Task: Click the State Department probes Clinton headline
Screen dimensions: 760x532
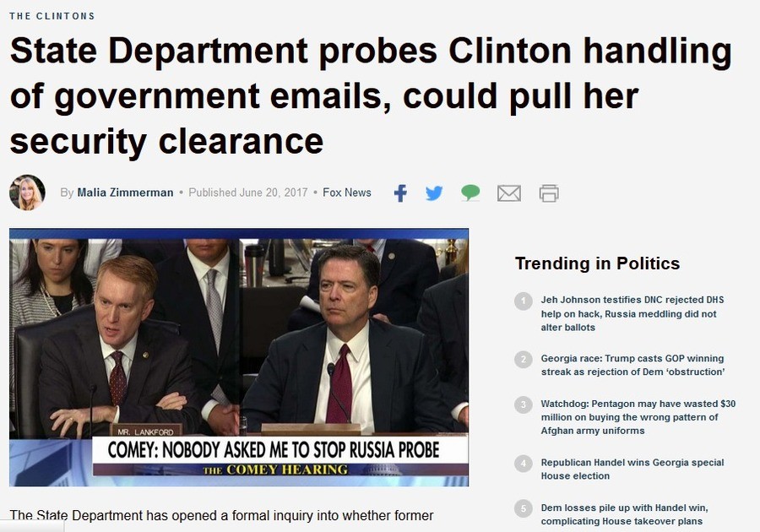Action: (371, 96)
